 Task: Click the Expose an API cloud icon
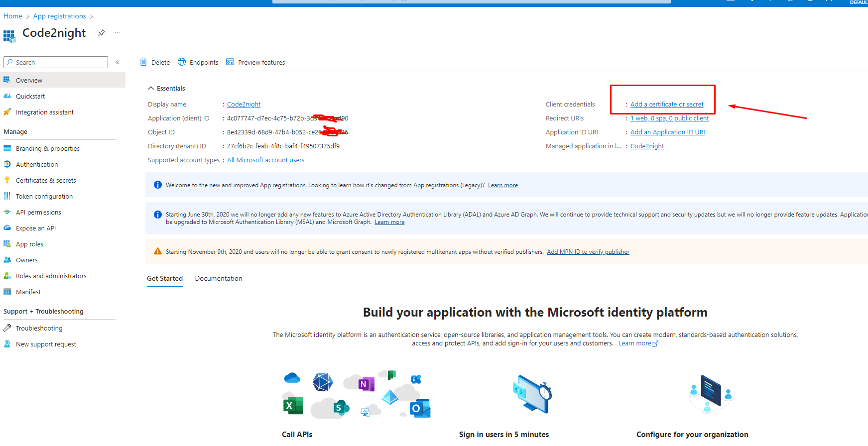7,228
